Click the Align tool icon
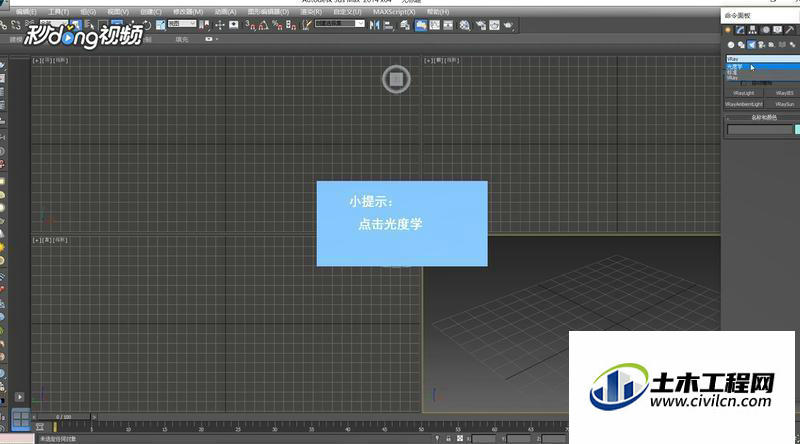This screenshot has width=800, height=444. pyautogui.click(x=389, y=24)
